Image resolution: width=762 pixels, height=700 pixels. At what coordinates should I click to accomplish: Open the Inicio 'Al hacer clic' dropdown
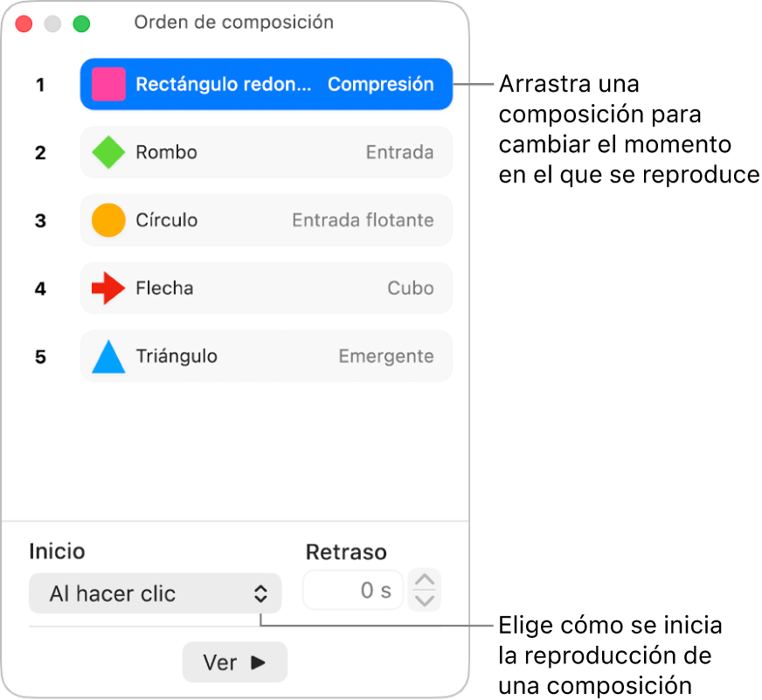tap(155, 593)
